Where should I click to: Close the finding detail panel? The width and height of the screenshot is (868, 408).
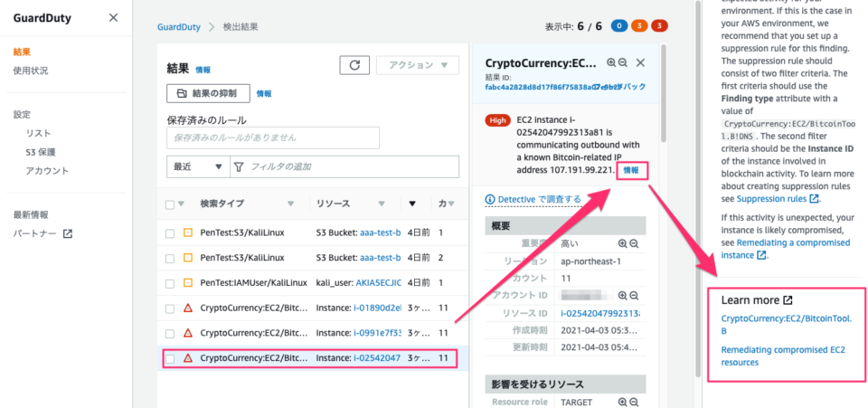640,62
